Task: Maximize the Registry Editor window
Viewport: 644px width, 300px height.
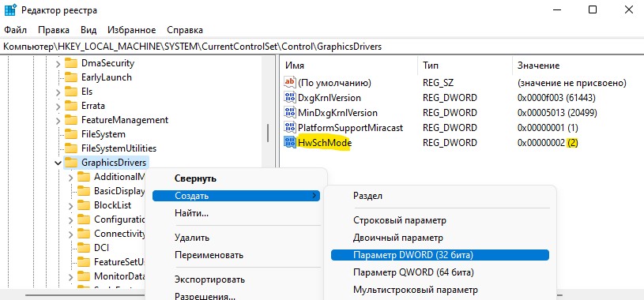Action: (593, 9)
